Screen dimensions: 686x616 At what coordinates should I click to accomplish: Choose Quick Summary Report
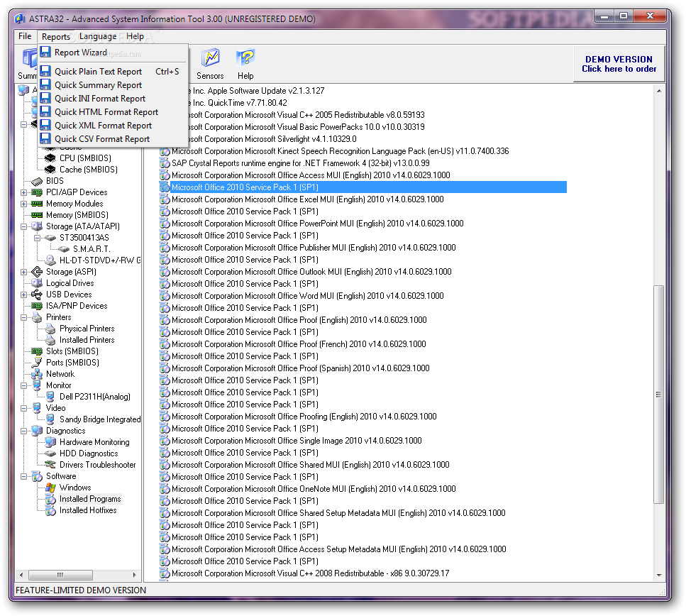(x=113, y=85)
